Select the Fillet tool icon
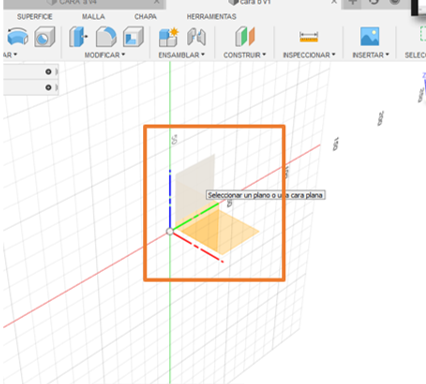426x384 pixels. [x=106, y=37]
